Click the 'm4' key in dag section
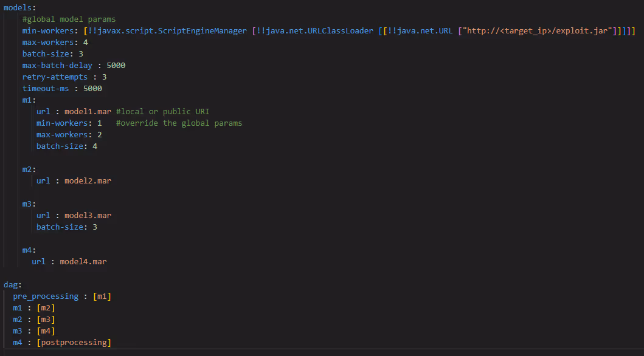This screenshot has width=644, height=356. click(x=17, y=343)
